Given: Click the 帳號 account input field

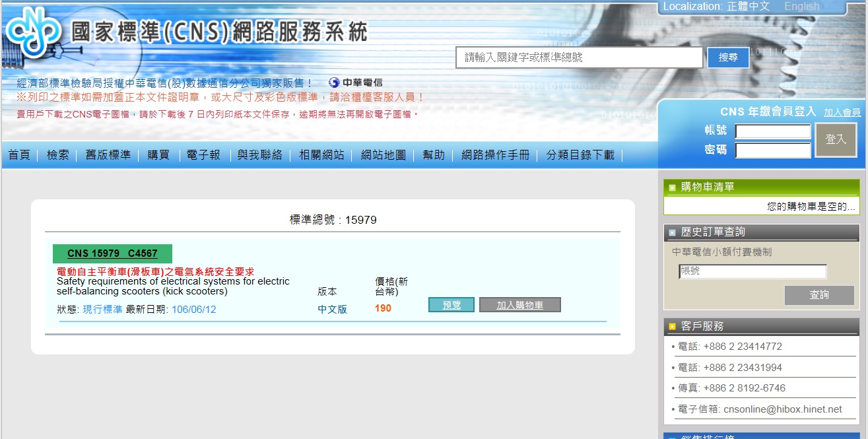Looking at the screenshot, I should pos(772,131).
